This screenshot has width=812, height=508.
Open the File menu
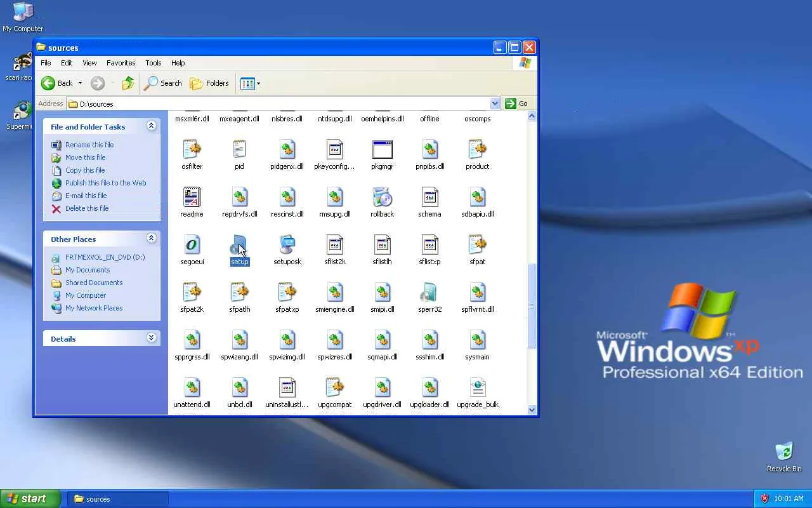click(46, 63)
